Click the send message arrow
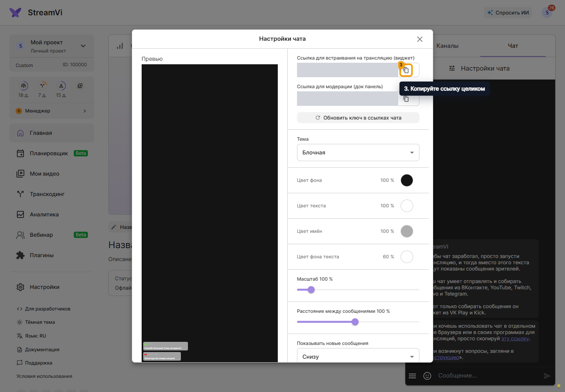Screen dimensions: 565x392 (547, 376)
